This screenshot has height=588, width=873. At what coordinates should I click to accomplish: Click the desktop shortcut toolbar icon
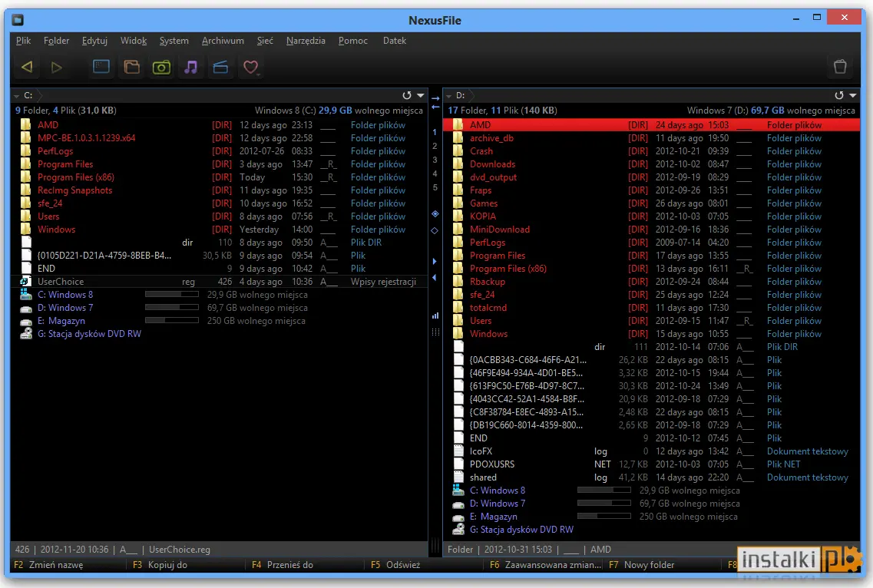pos(101,67)
